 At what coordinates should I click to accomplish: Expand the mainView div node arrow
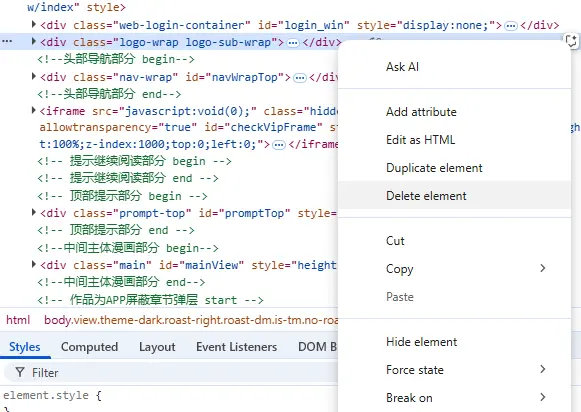click(x=34, y=264)
